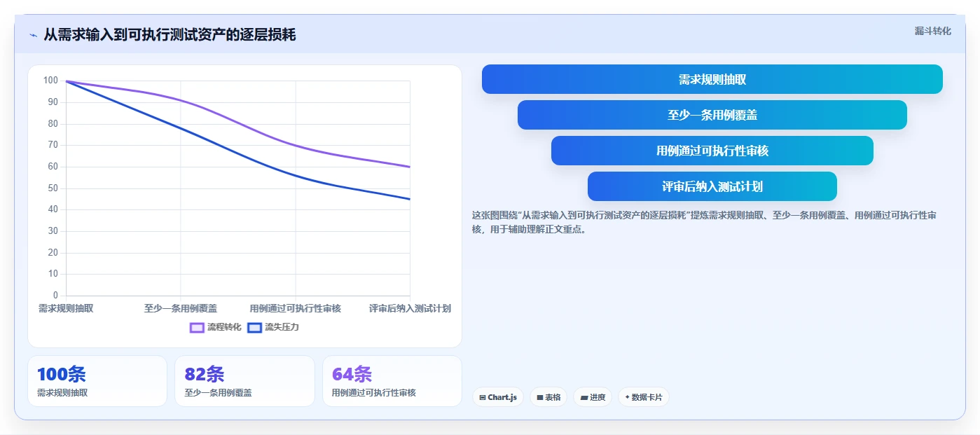This screenshot has height=435, width=980.
Task: Click the 表格 tag chip
Action: coord(548,397)
